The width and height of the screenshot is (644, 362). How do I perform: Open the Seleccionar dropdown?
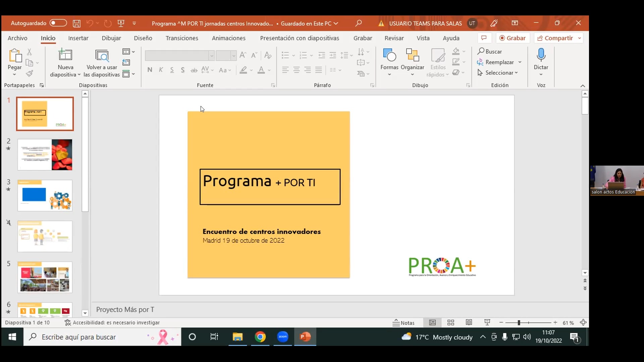pos(498,73)
